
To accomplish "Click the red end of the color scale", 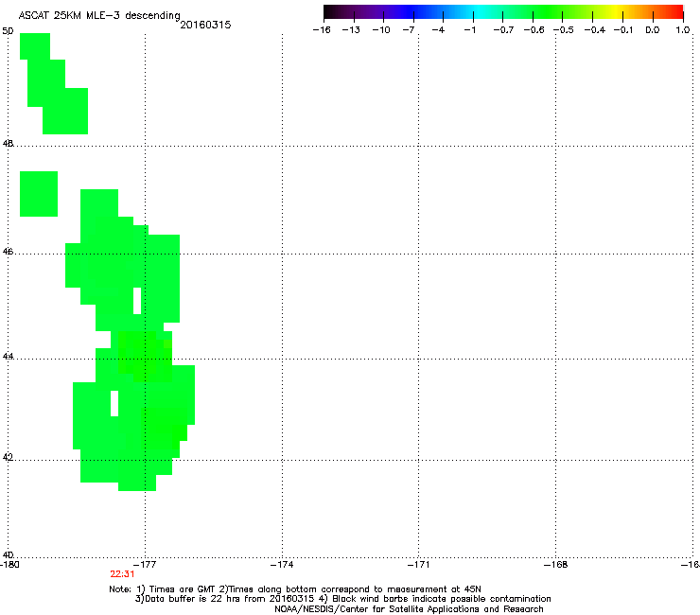I will tap(676, 12).
